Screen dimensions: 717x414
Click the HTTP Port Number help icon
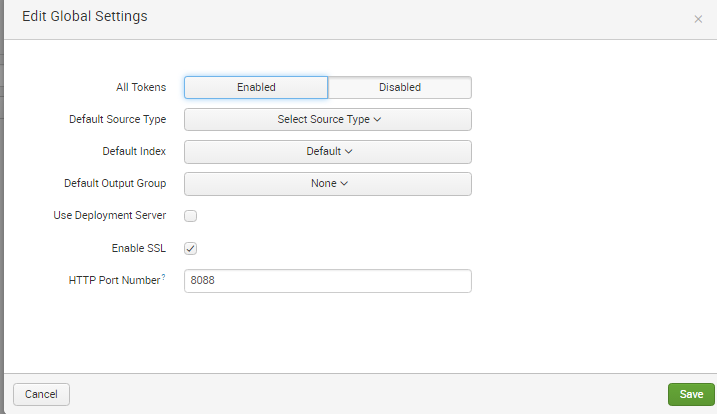[163, 277]
